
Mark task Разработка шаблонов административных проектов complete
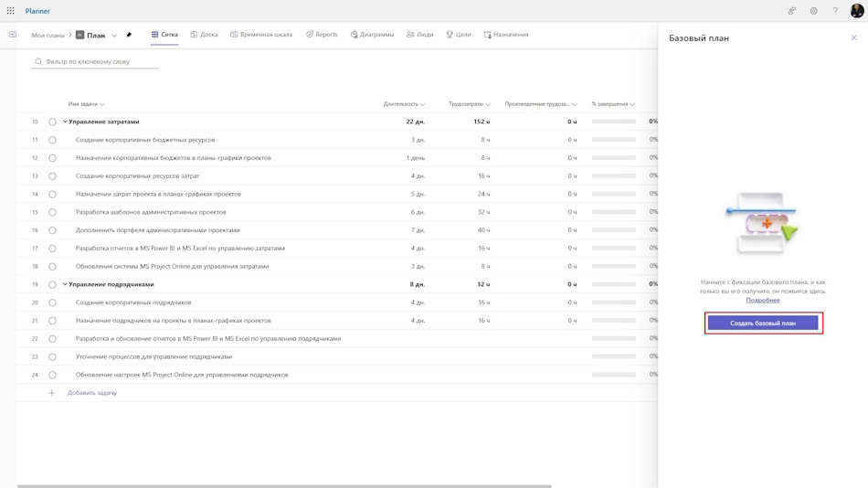point(52,212)
